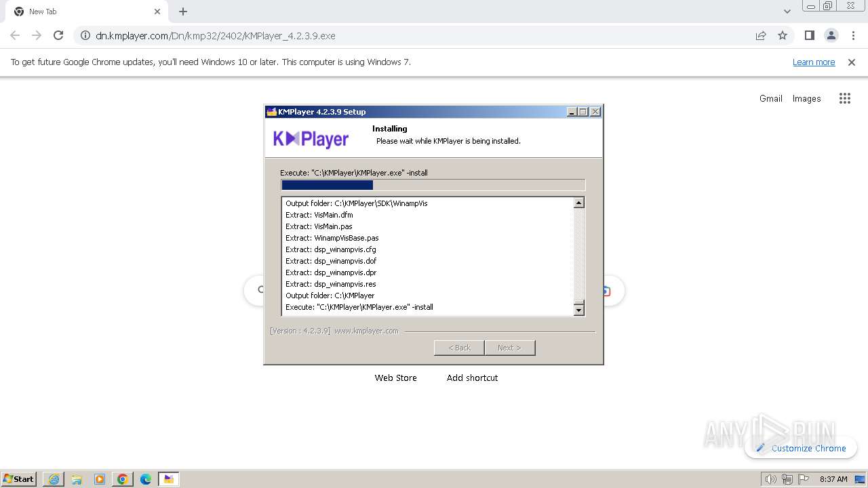Open Web Store shortcut
The width and height of the screenshot is (868, 488).
coord(395,378)
